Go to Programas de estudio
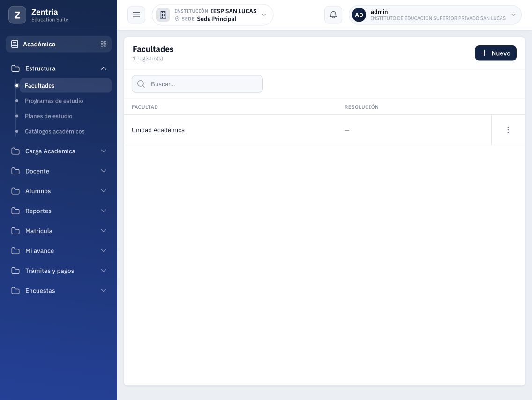The height and width of the screenshot is (400, 532). [54, 101]
